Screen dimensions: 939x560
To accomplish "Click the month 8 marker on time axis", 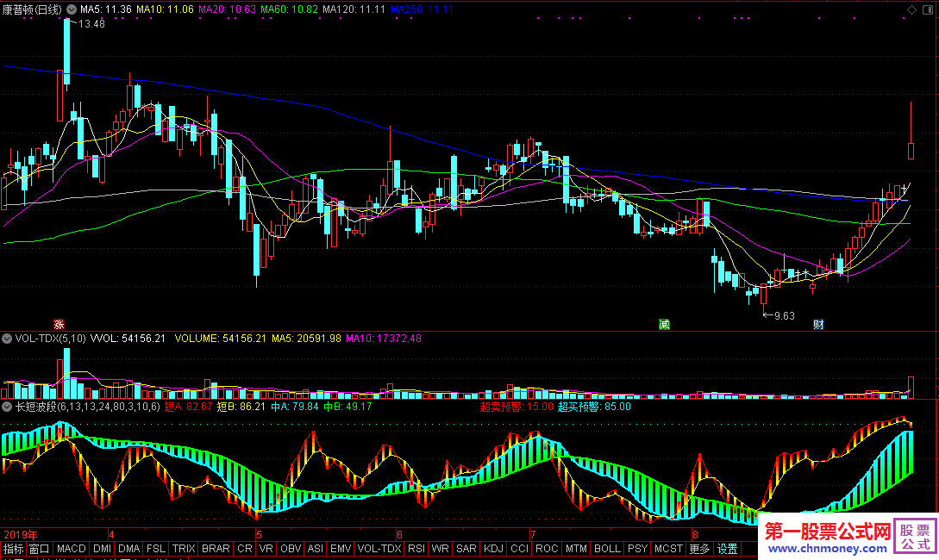I will 695,534.
